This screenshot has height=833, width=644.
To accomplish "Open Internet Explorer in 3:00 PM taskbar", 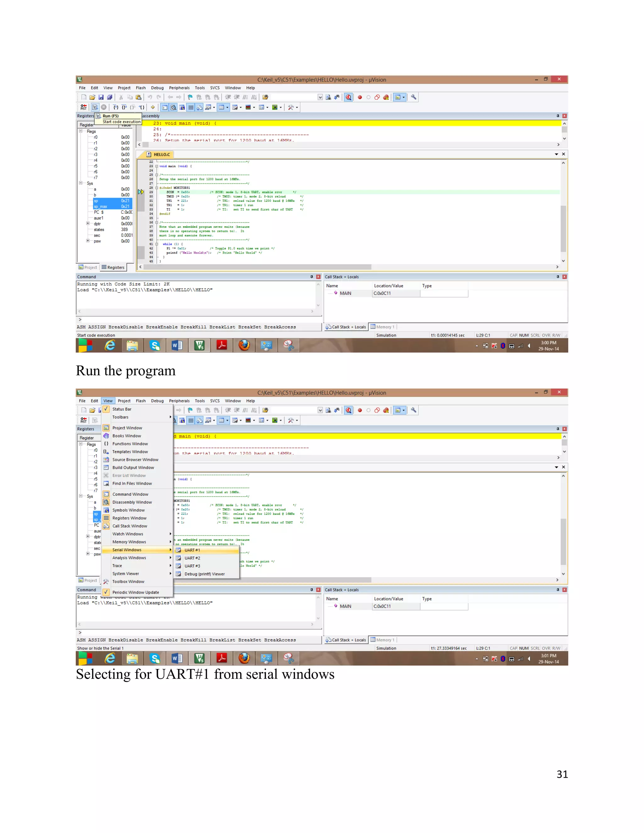I will tap(110, 345).
